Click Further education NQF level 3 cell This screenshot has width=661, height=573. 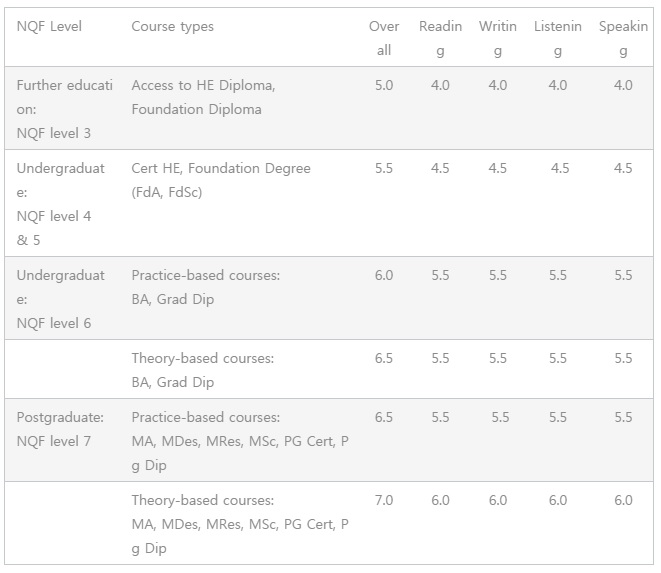point(64,109)
